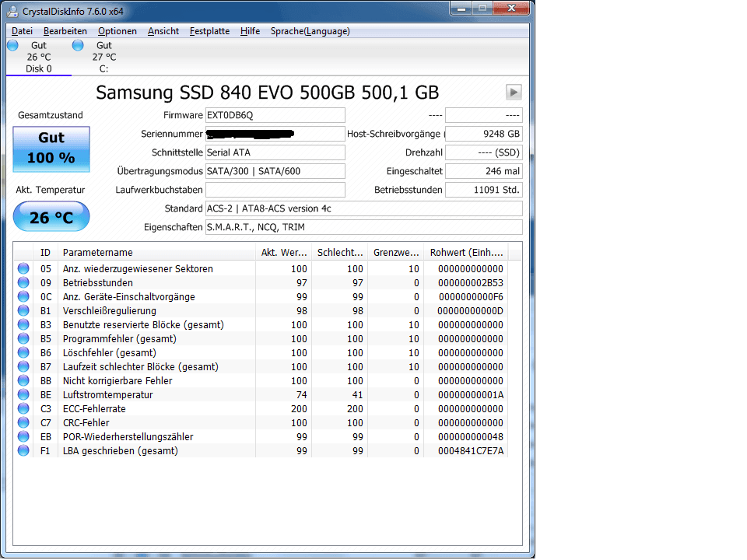Open the Sprache(Language) menu
The image size is (747, 560).
[x=310, y=31]
